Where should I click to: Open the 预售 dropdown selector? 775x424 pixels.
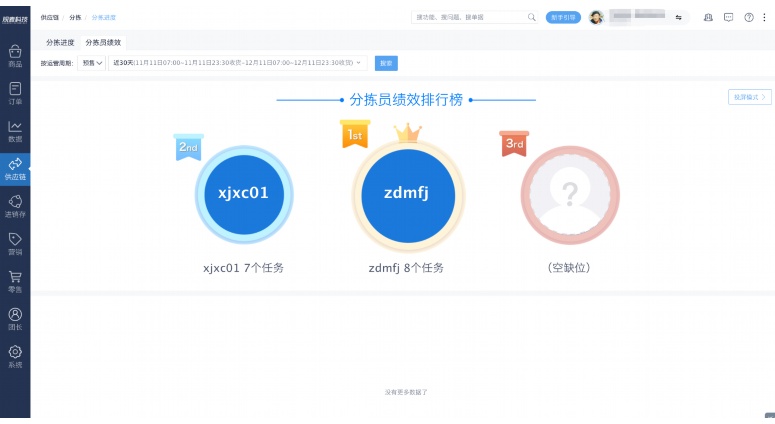coord(91,63)
